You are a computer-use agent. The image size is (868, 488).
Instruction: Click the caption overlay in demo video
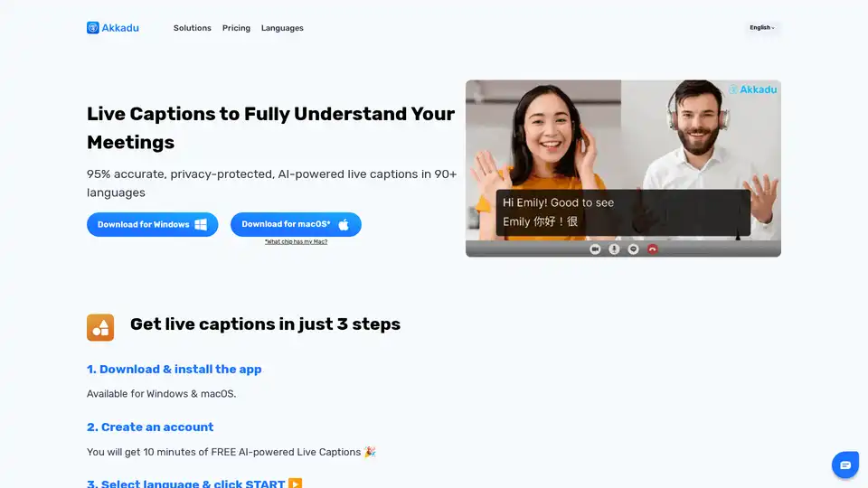(623, 212)
